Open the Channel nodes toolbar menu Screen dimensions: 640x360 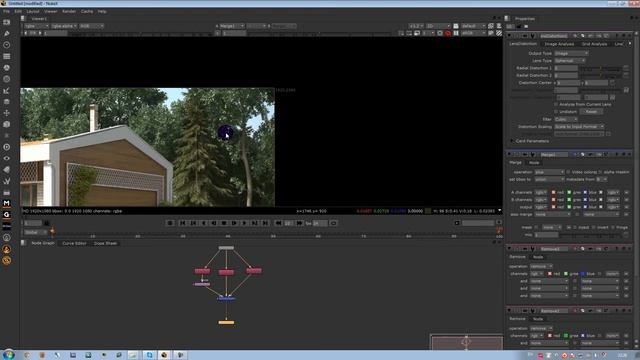[7, 56]
